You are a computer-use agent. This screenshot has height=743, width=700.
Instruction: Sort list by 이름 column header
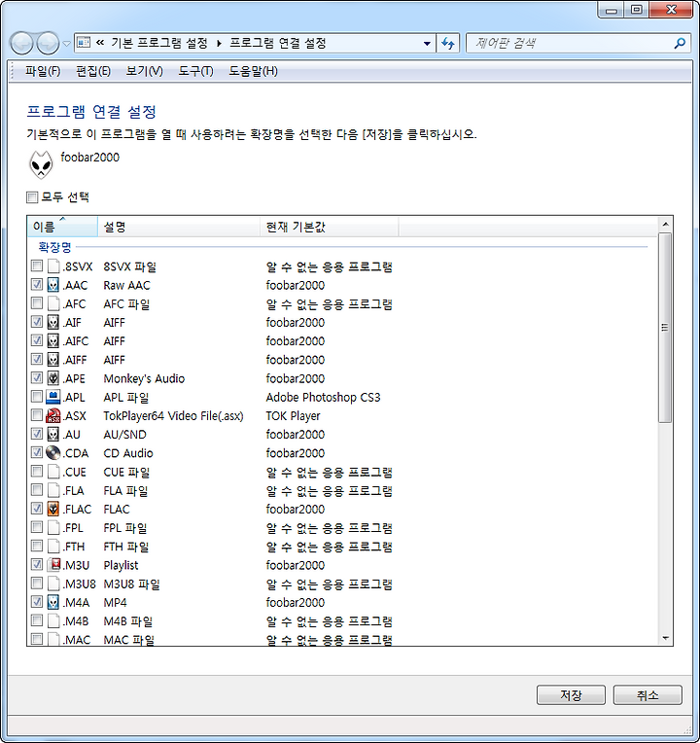click(62, 227)
